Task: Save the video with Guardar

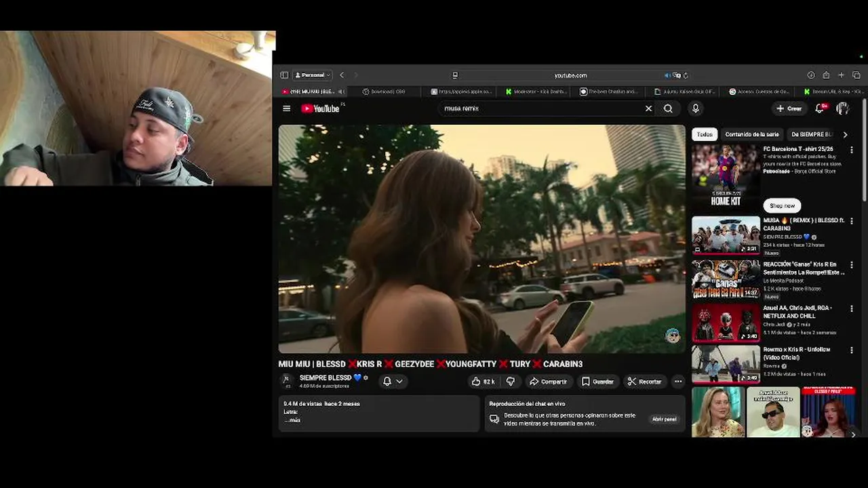Action: tap(597, 382)
